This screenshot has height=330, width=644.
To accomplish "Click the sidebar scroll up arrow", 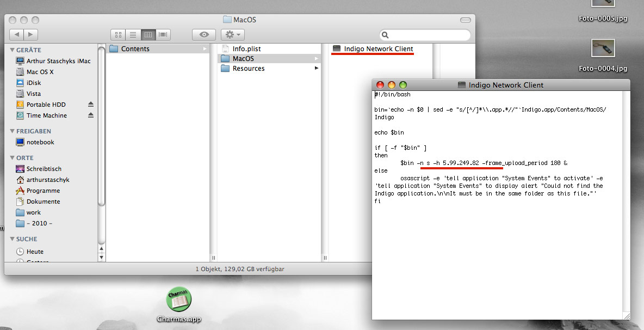I will coord(102,249).
